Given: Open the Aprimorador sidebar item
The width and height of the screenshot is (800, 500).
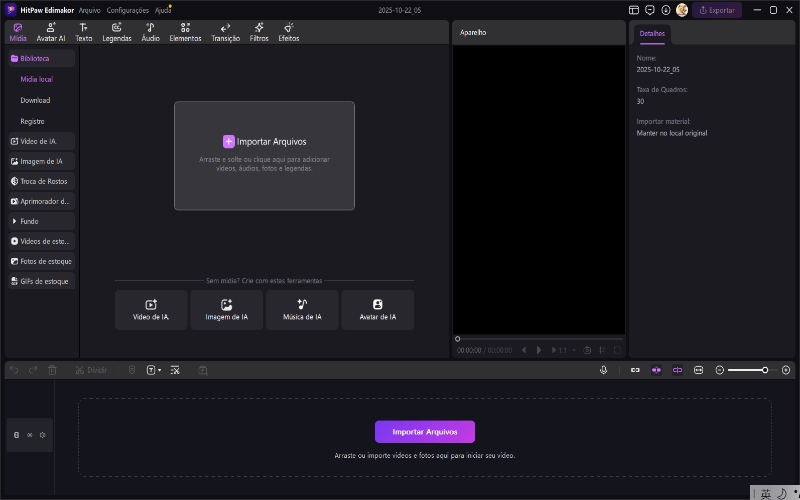Looking at the screenshot, I should coord(42,201).
